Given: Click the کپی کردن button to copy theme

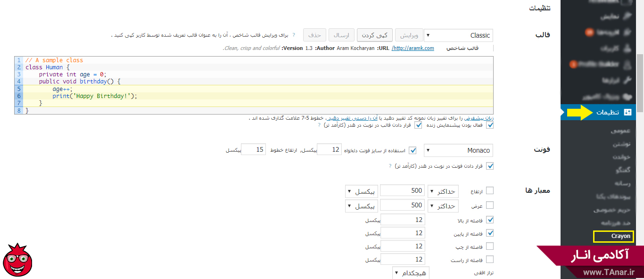Looking at the screenshot, I should coord(375,35).
